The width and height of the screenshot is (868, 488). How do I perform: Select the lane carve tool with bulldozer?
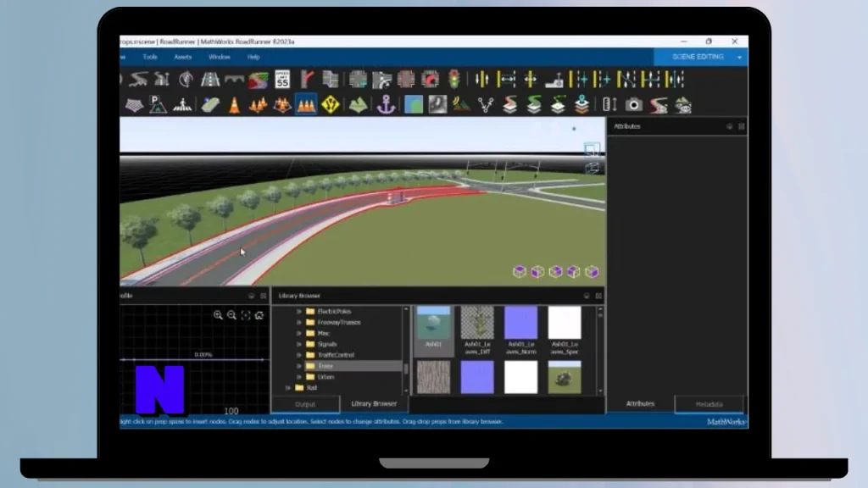[554, 80]
